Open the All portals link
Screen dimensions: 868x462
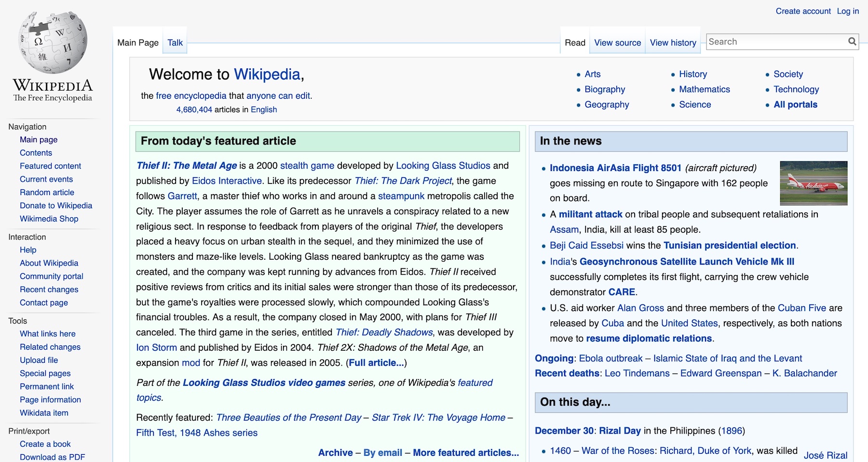point(795,105)
